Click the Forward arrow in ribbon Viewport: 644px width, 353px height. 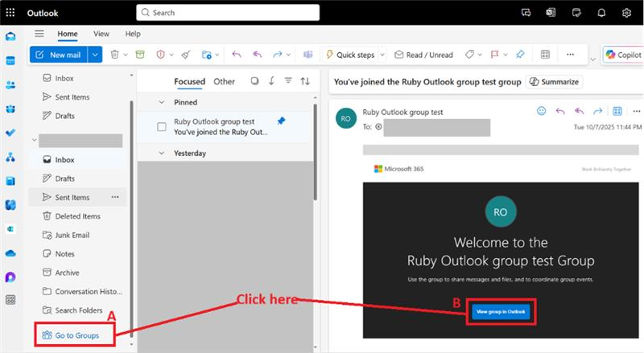coord(278,54)
